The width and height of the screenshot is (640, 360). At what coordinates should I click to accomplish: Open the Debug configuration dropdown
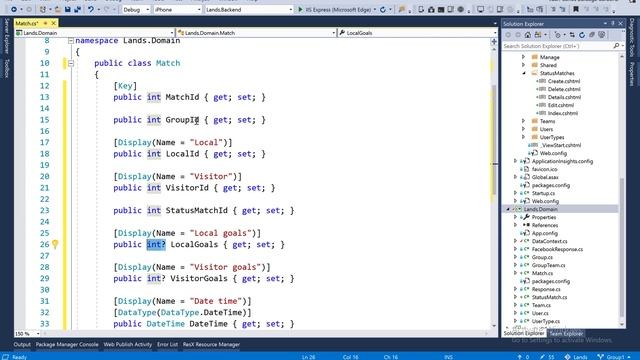(136, 9)
